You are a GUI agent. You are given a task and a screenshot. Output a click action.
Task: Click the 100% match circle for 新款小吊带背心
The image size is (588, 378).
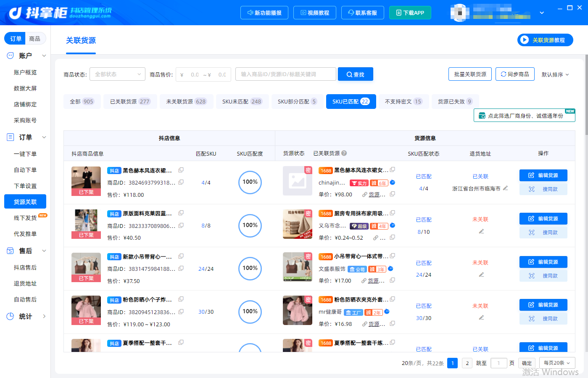point(250,268)
